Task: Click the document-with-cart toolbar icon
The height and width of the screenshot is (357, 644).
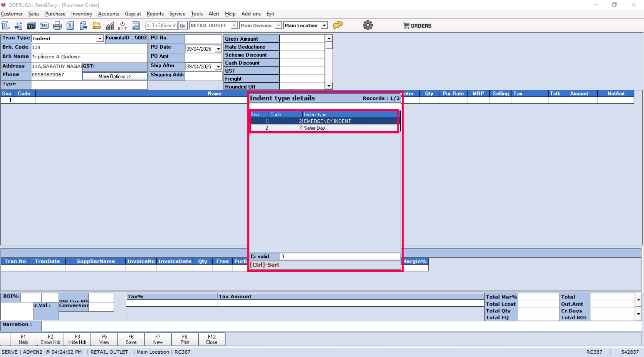Action: 18,26
